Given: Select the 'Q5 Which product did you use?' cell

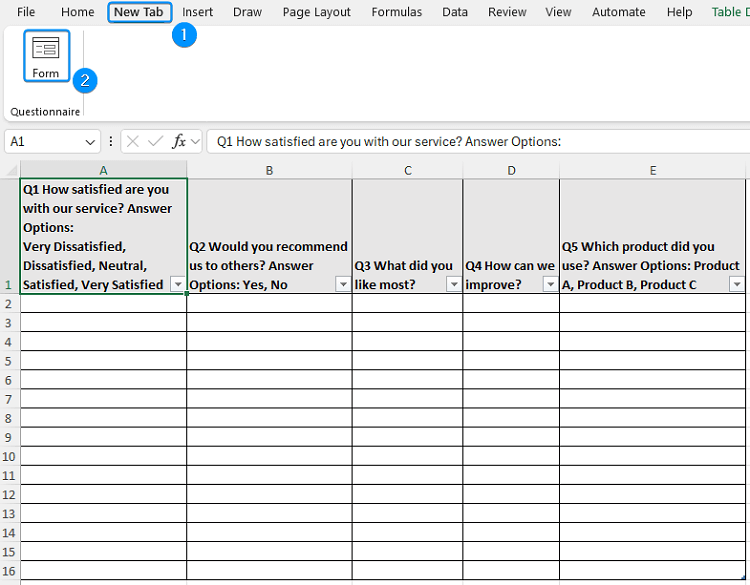Looking at the screenshot, I should point(652,236).
